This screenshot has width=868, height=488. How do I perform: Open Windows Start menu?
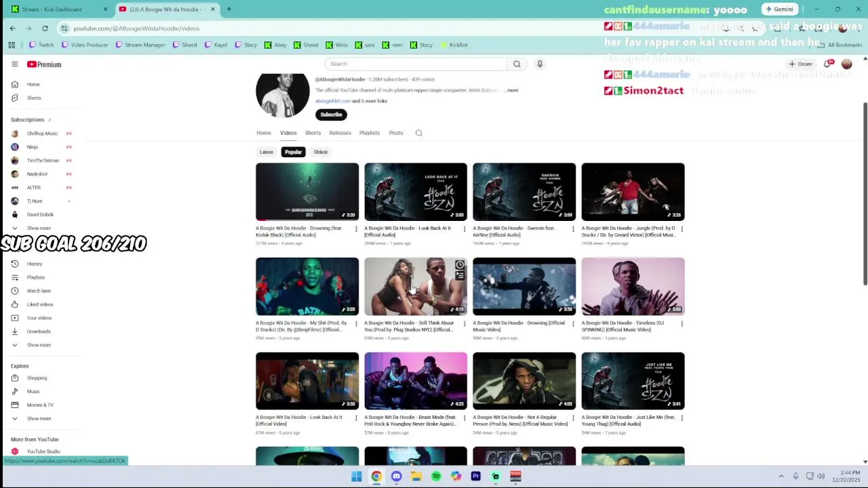tap(357, 476)
